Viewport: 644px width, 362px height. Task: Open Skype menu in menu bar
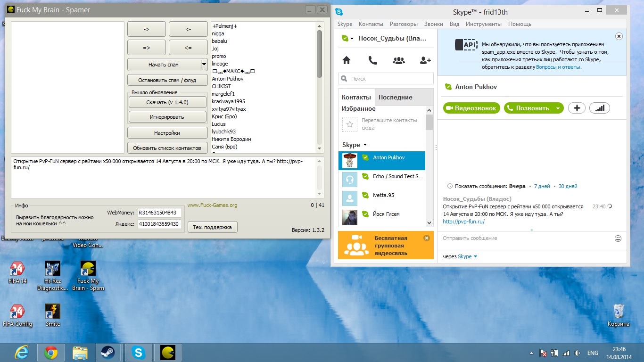pos(345,24)
